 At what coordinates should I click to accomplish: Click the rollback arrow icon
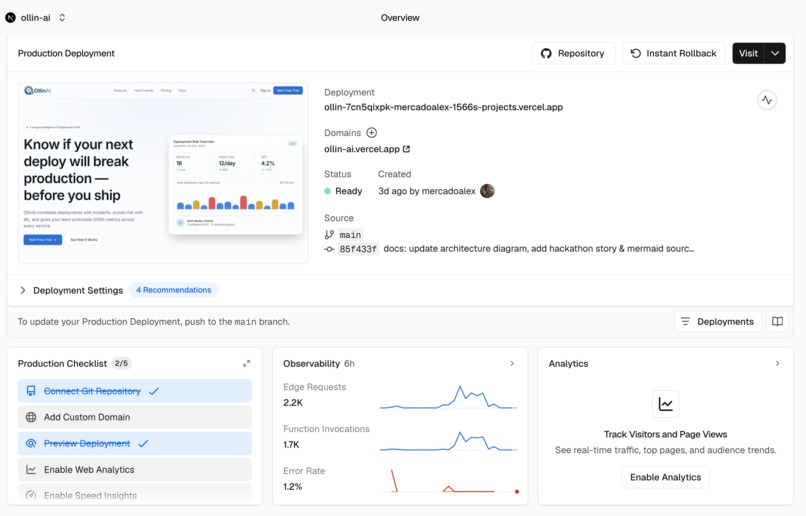636,53
